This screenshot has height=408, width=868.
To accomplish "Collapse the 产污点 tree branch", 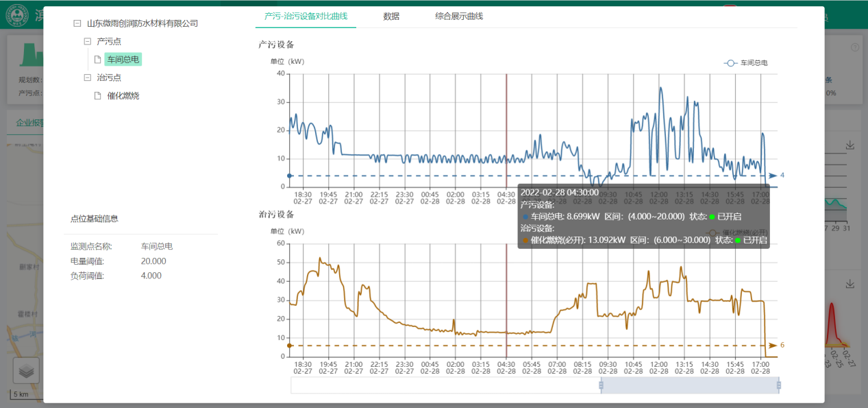I will pos(87,42).
